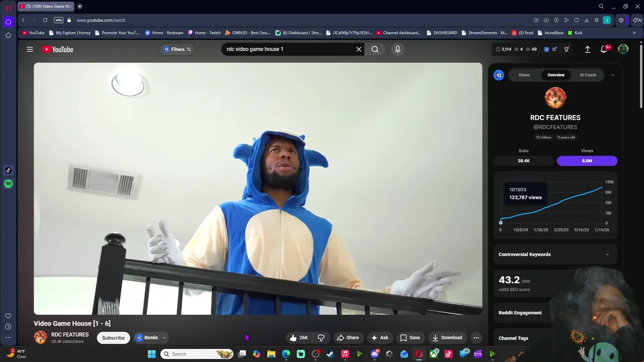Image resolution: width=644 pixels, height=362 pixels.
Task: Open the more actions three-dot menu
Action: pyautogui.click(x=476, y=338)
